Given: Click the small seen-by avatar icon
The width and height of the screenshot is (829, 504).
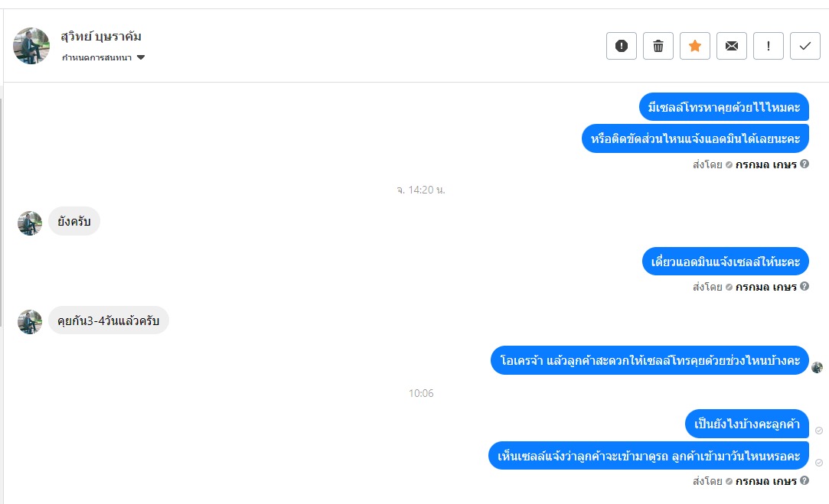Looking at the screenshot, I should click(x=818, y=367).
